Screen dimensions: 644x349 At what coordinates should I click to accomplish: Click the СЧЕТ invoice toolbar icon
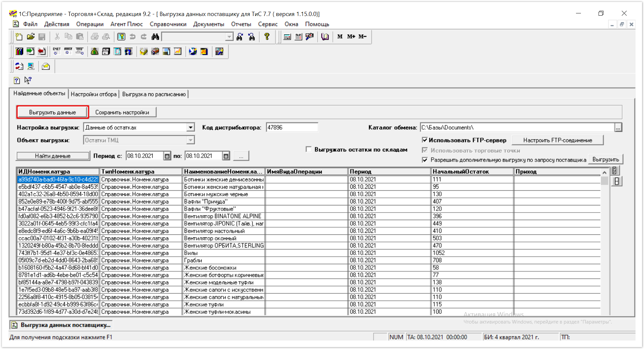pos(57,51)
